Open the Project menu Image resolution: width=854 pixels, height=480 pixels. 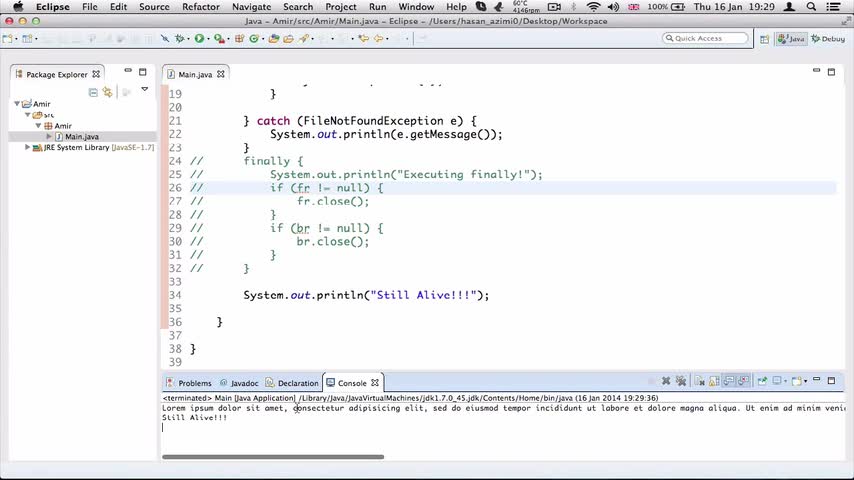(x=340, y=7)
